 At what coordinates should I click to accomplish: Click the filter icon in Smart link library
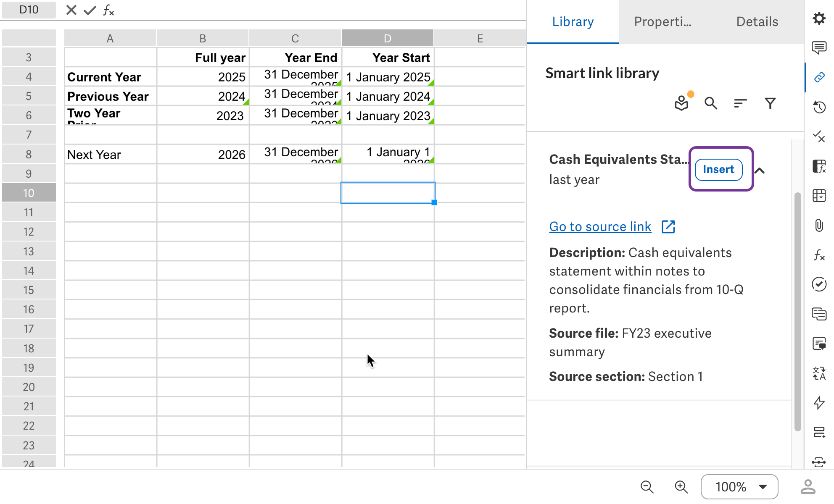point(770,103)
